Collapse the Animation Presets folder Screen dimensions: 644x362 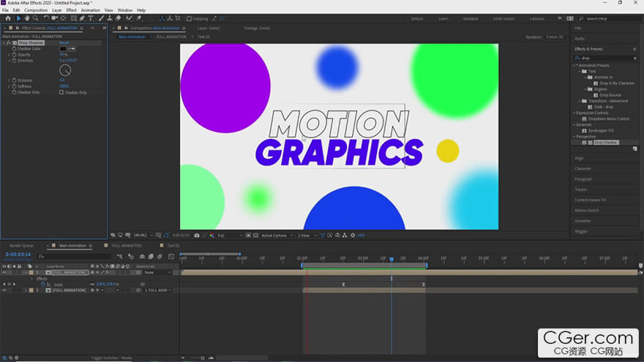574,66
